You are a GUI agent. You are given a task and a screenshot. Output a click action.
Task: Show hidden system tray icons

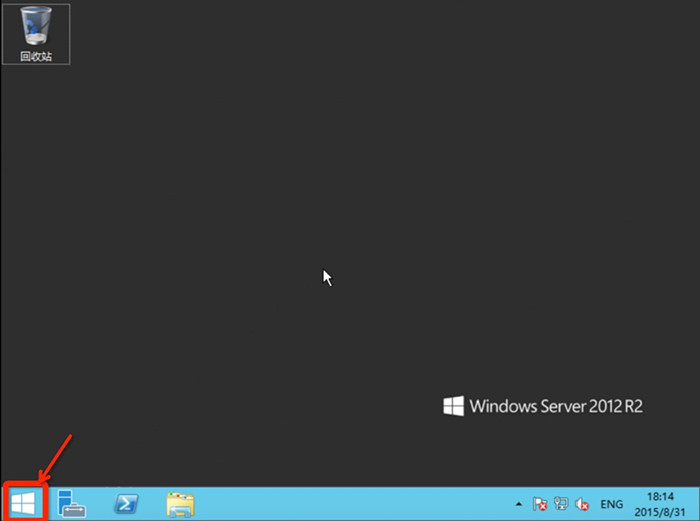click(518, 504)
